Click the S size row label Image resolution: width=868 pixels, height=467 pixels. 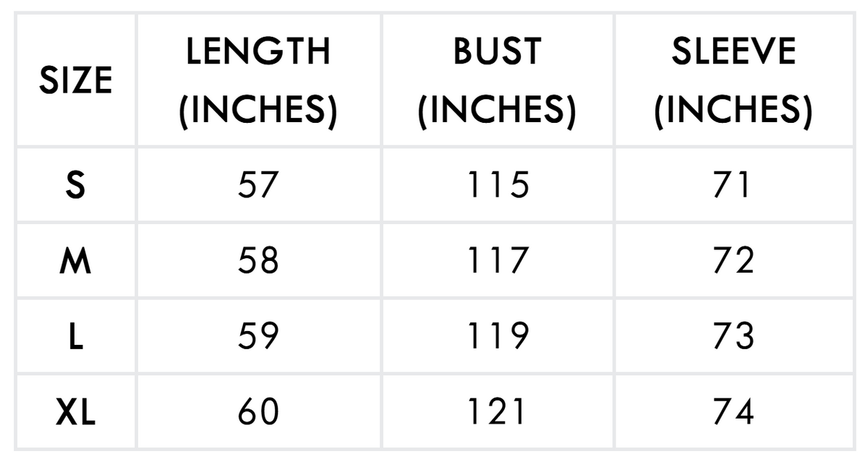pyautogui.click(x=76, y=185)
